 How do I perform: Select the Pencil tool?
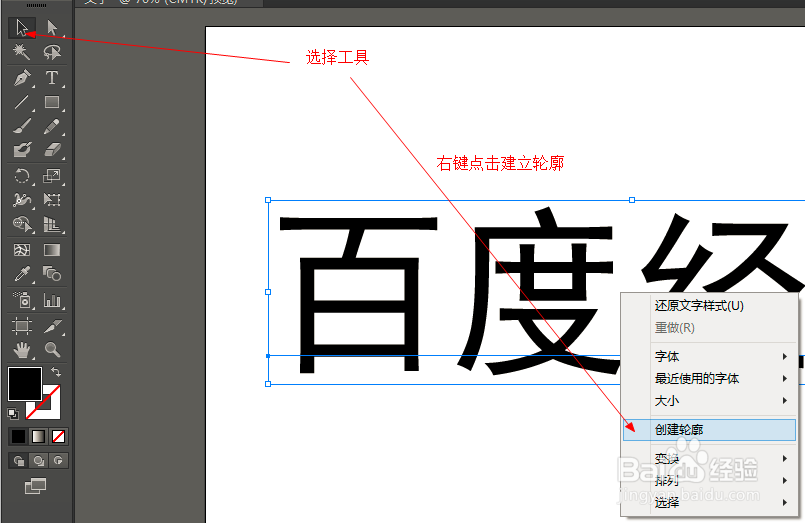tap(52, 126)
